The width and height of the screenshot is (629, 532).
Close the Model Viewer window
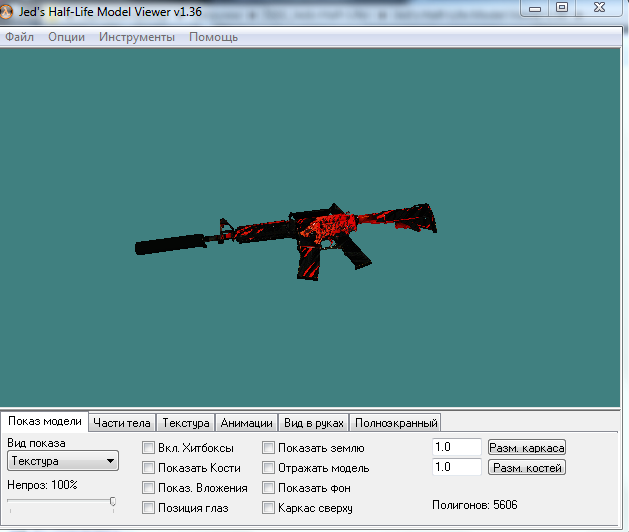coord(599,8)
